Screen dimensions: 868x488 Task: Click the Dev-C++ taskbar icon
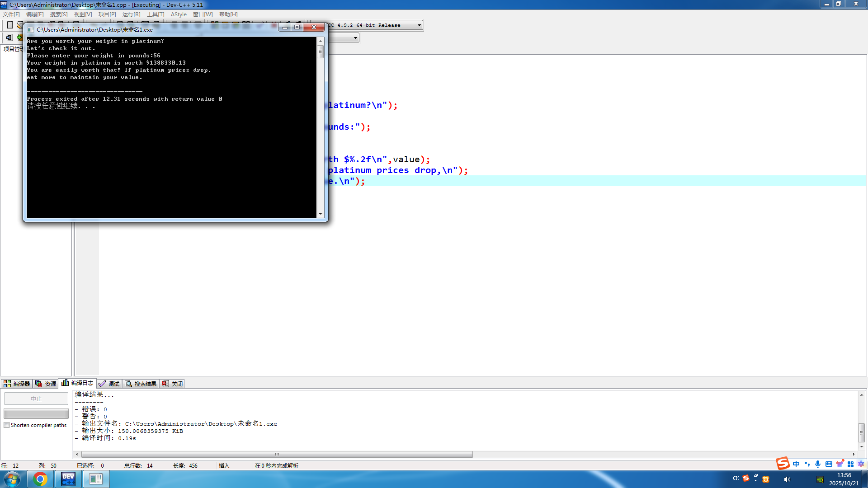pos(68,479)
